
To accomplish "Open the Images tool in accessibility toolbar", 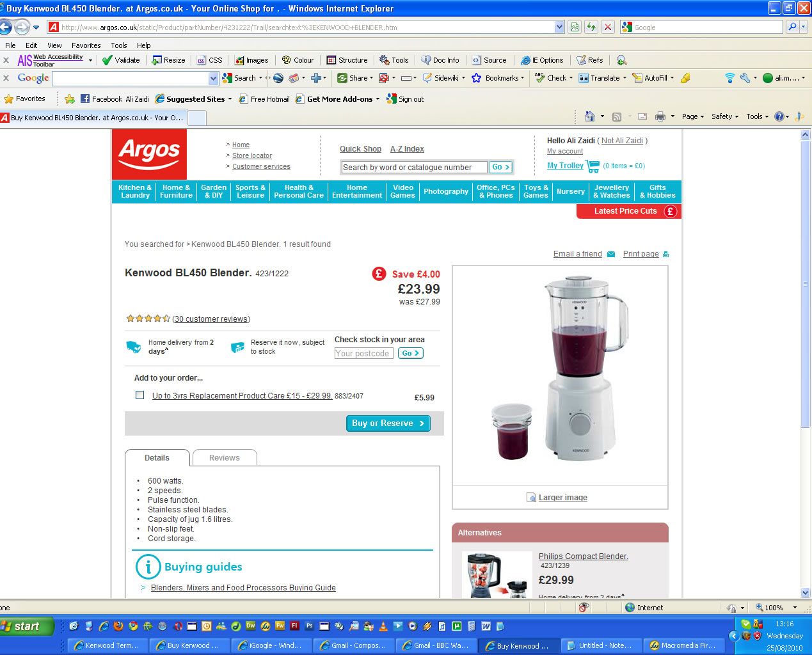I will [251, 60].
